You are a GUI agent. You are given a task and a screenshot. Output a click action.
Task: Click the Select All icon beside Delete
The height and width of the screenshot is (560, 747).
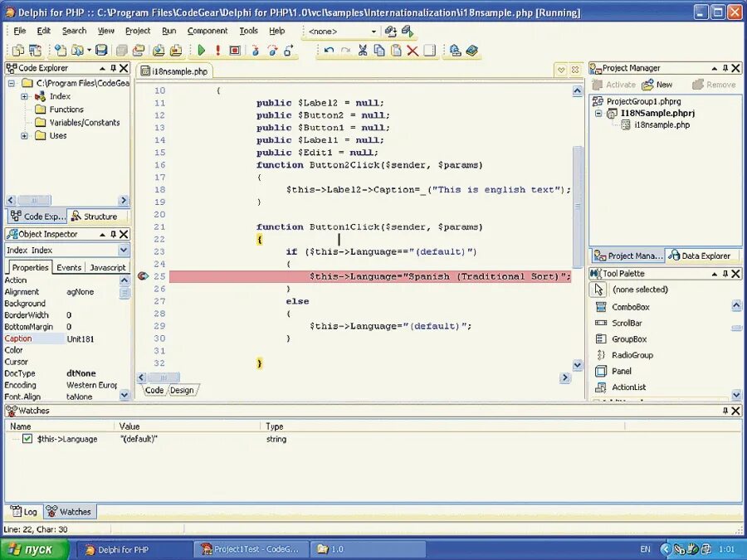(x=429, y=50)
